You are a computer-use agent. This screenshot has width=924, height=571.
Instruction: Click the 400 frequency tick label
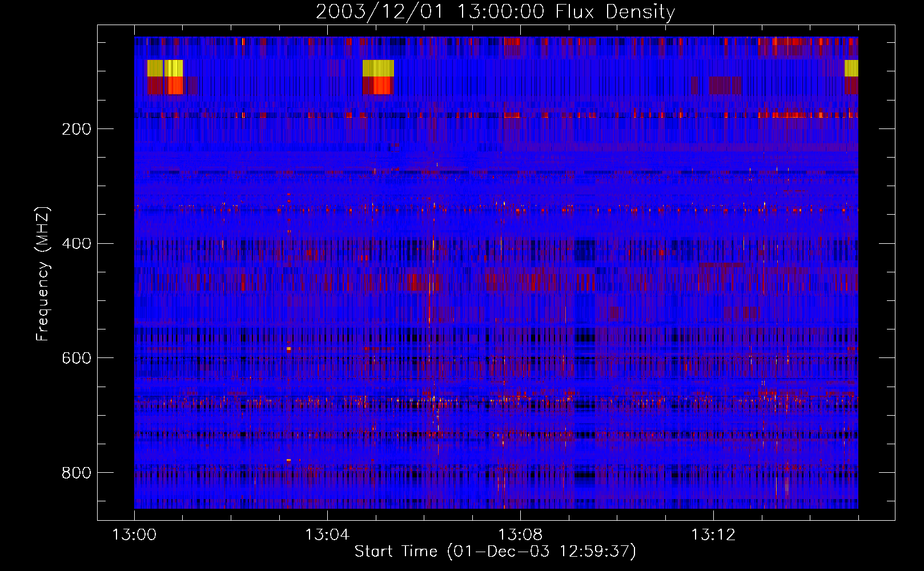pyautogui.click(x=77, y=244)
